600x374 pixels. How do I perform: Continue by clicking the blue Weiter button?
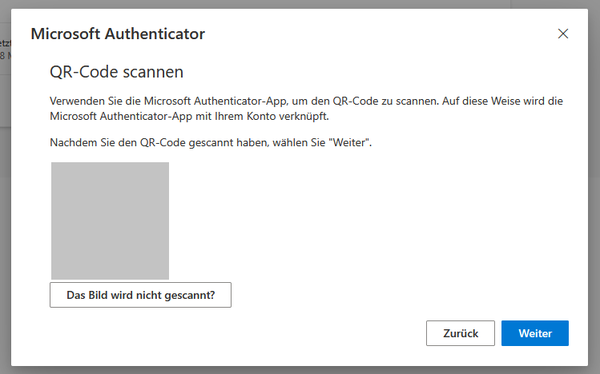coord(535,333)
